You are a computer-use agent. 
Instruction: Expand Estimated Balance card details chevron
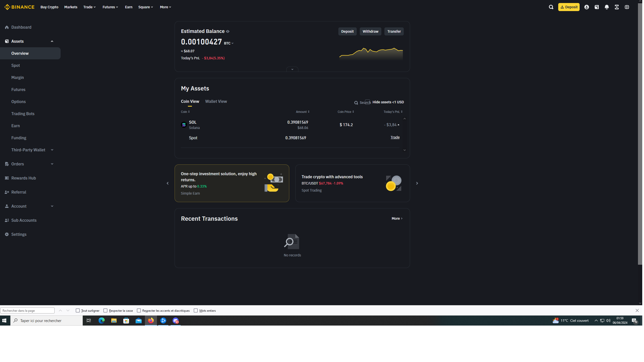pos(292,69)
